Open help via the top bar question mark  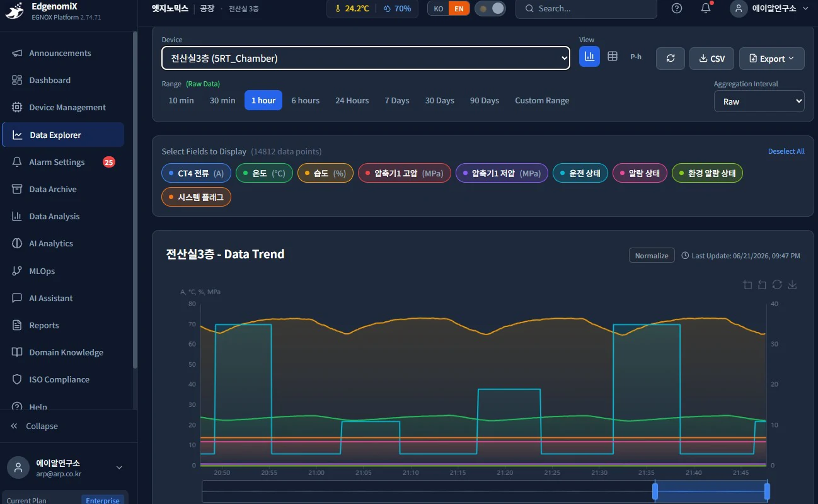677,8
